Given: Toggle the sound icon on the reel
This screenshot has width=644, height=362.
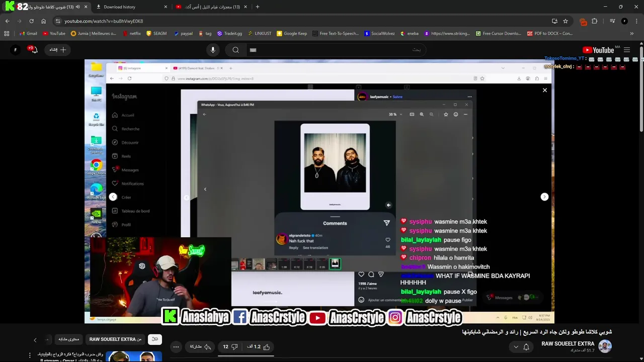Looking at the screenshot, I should (x=388, y=205).
